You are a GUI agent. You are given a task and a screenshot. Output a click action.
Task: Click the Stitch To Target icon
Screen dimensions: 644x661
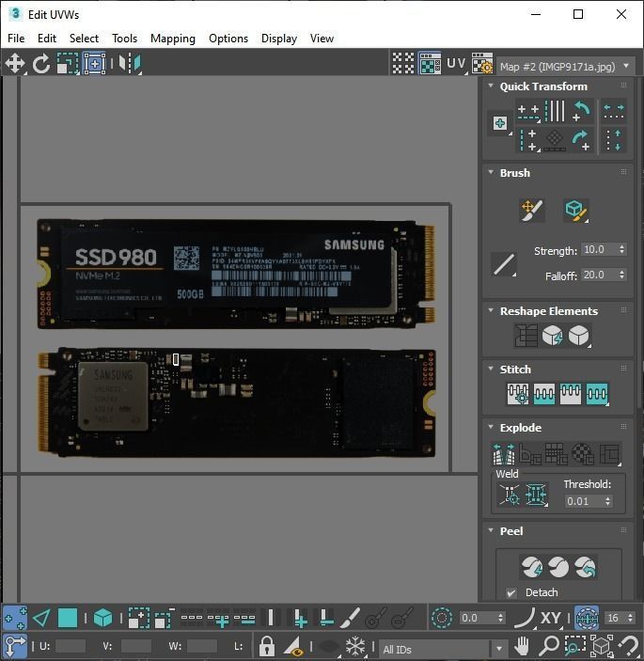pyautogui.click(x=518, y=394)
